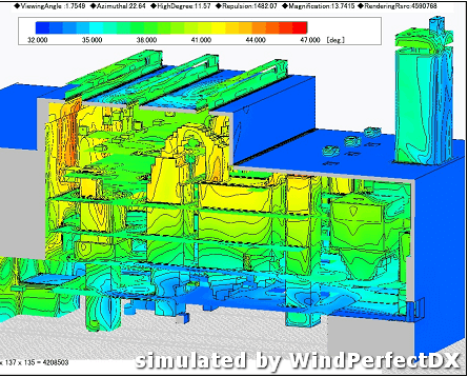Click the Magnification diamond marker
This screenshot has height=377, width=468.
click(285, 6)
